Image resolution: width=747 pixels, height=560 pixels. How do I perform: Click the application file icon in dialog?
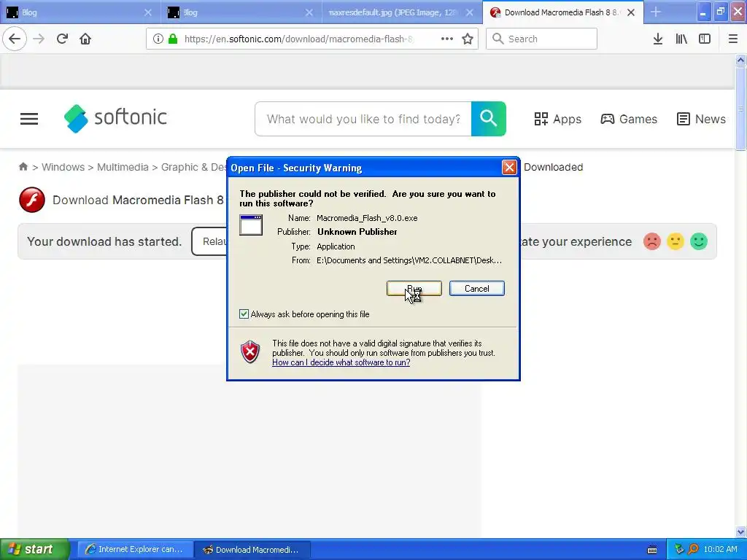tap(251, 225)
